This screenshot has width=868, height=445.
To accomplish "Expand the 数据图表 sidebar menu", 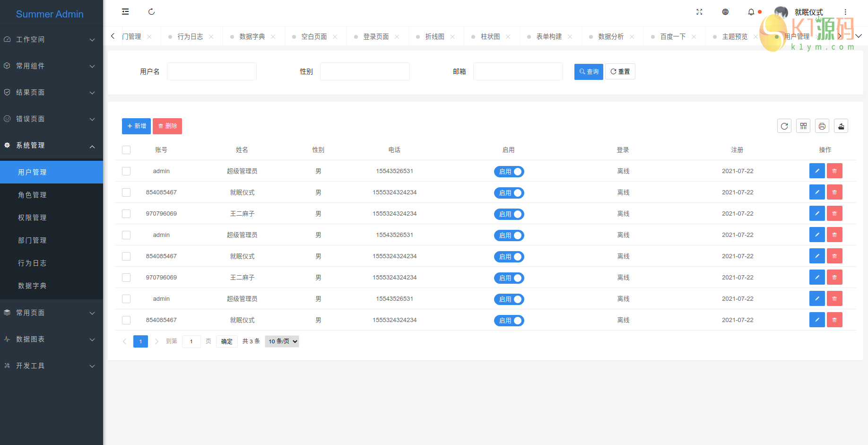I will (52, 339).
